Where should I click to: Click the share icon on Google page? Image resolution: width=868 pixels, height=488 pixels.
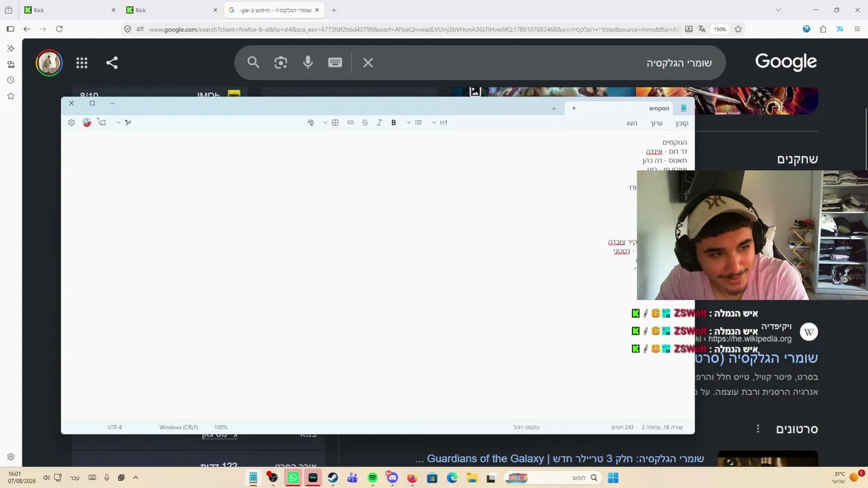click(112, 63)
